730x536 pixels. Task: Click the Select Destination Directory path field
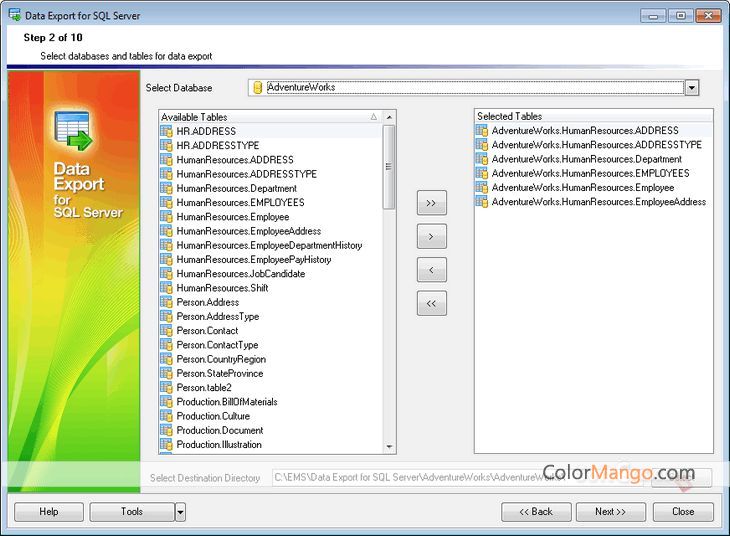coord(457,477)
